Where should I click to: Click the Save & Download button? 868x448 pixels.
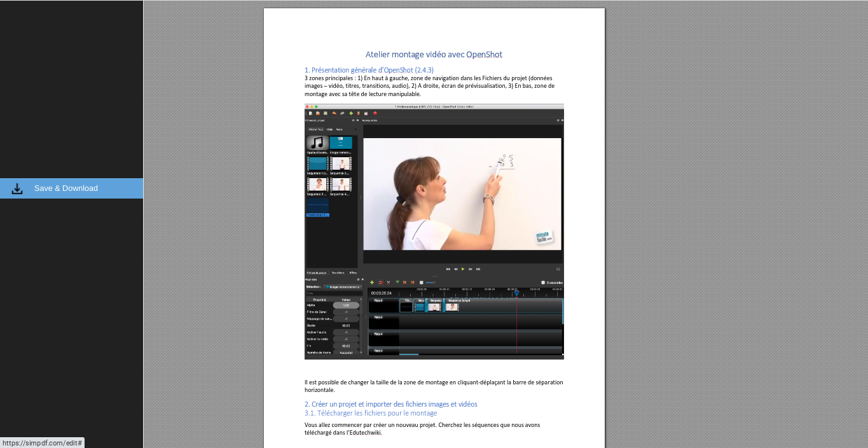click(x=71, y=188)
